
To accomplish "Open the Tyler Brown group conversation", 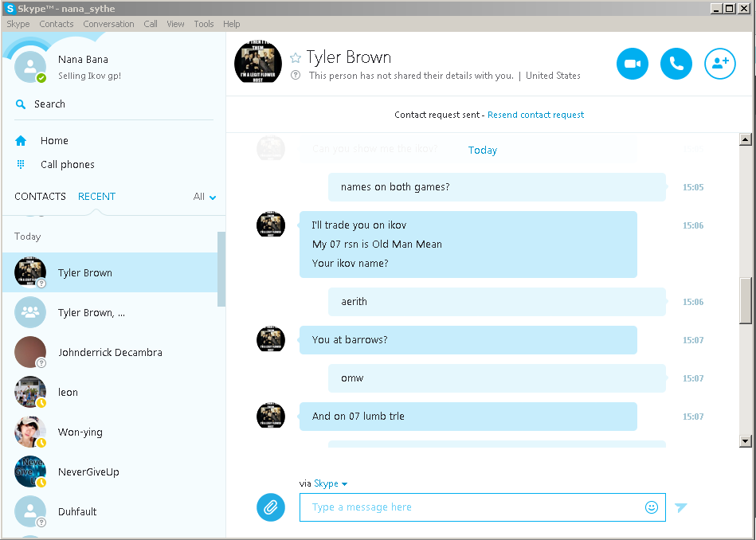I will coord(110,312).
